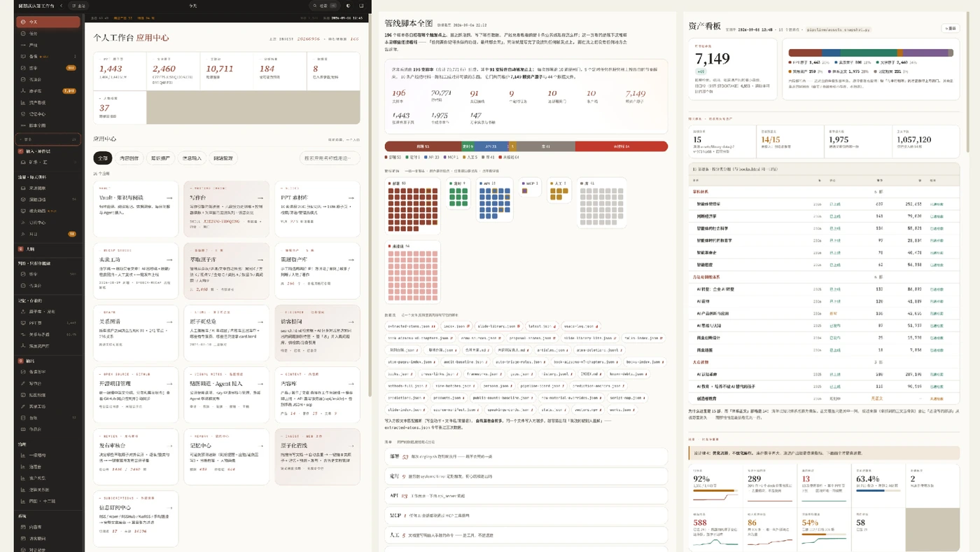This screenshot has width=980, height=552.
Task: Select the 内容创作 filter pill
Action: point(129,158)
